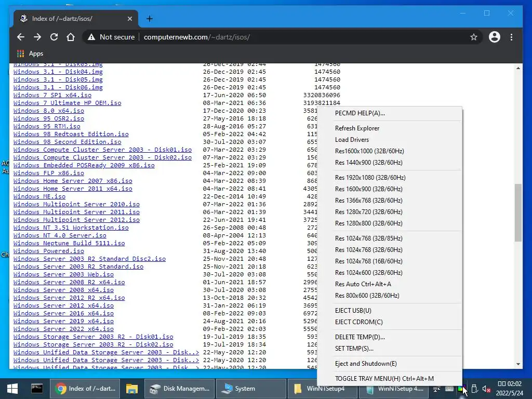Open Windows 7 SP1 x64.iso link
Image resolution: width=532 pixels, height=399 pixels.
point(52,96)
